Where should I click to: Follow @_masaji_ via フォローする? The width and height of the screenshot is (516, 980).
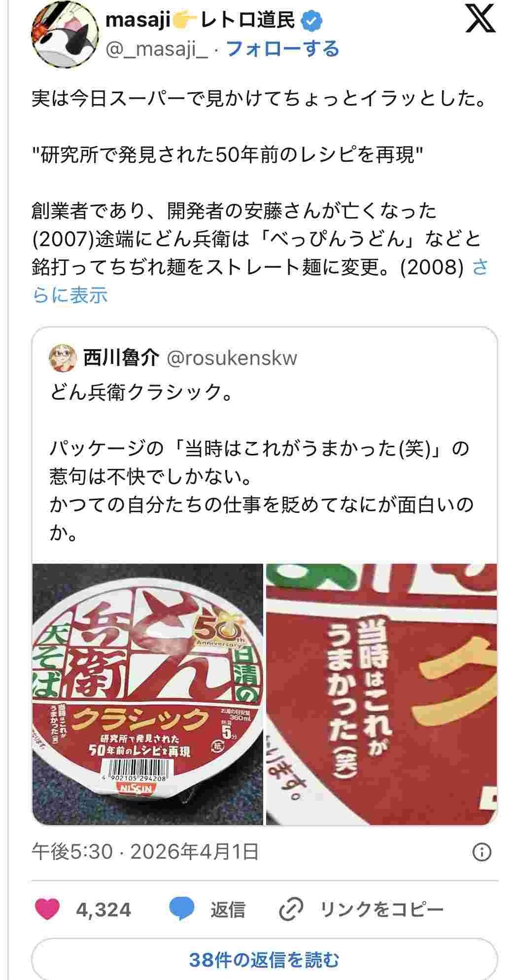[x=283, y=49]
